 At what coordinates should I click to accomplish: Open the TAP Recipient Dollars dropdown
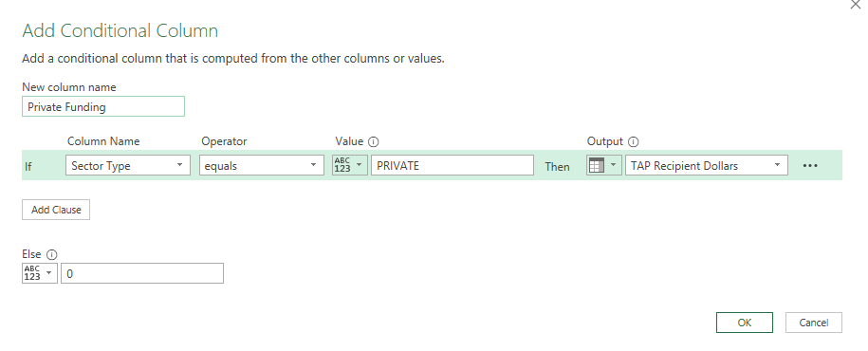click(x=707, y=165)
